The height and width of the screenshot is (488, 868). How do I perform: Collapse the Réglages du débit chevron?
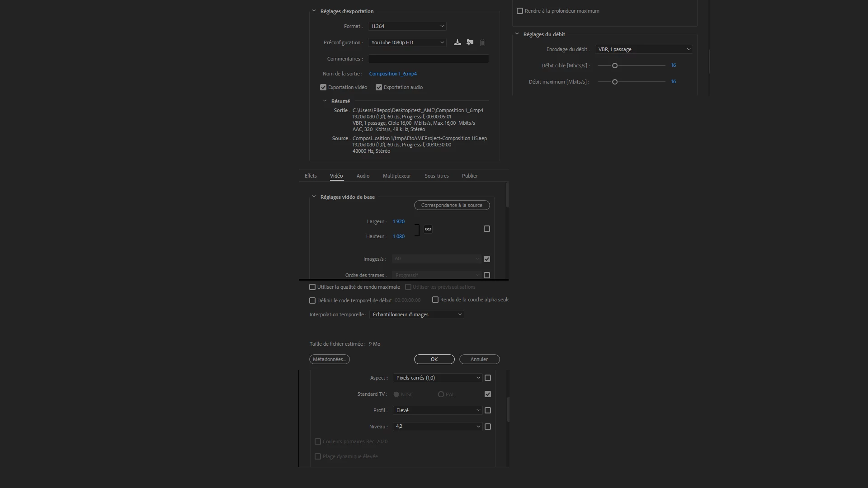pos(517,34)
